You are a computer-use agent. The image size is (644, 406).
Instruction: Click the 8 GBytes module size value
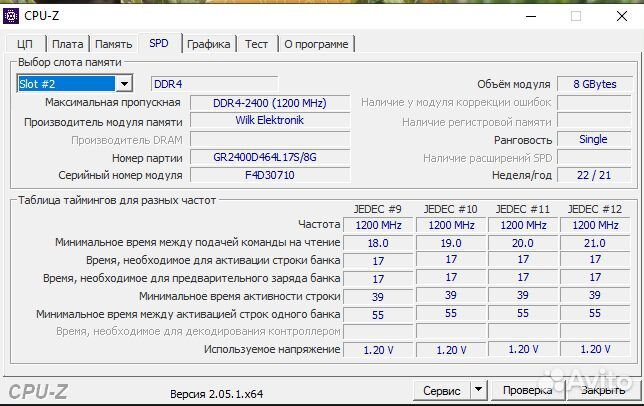pos(595,84)
